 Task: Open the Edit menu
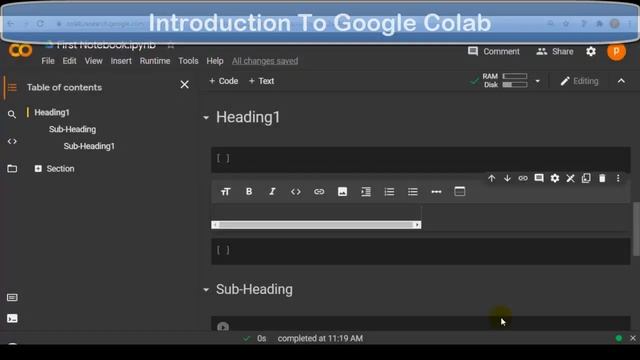pos(69,61)
